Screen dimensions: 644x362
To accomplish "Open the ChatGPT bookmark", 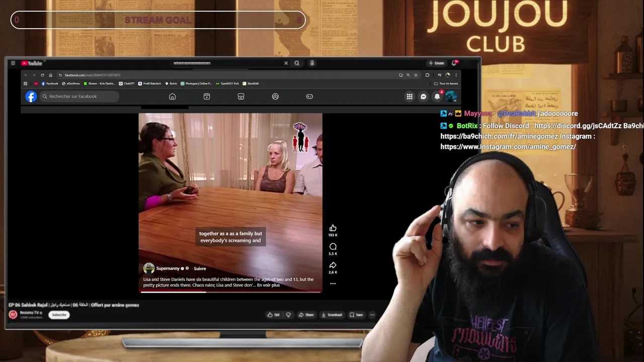I will pyautogui.click(x=127, y=83).
